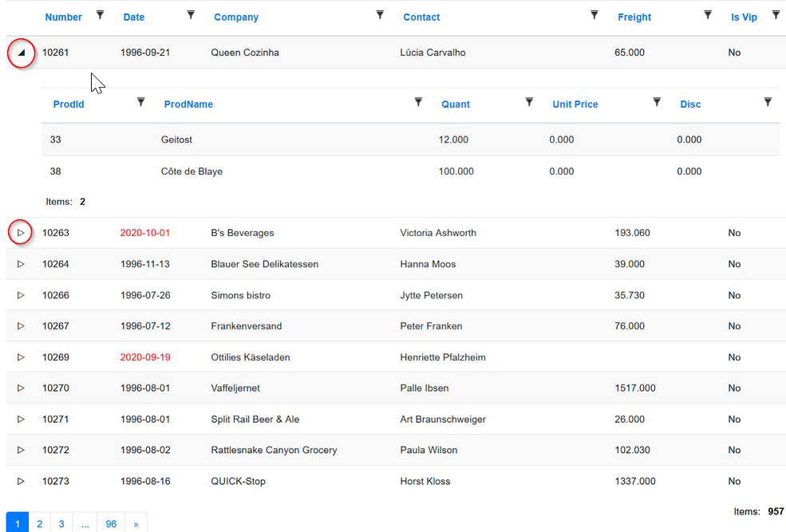Click order number 10270

tap(56, 388)
